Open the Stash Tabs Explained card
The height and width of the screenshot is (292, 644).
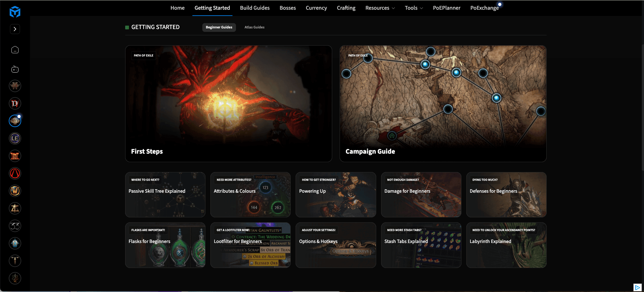point(421,245)
